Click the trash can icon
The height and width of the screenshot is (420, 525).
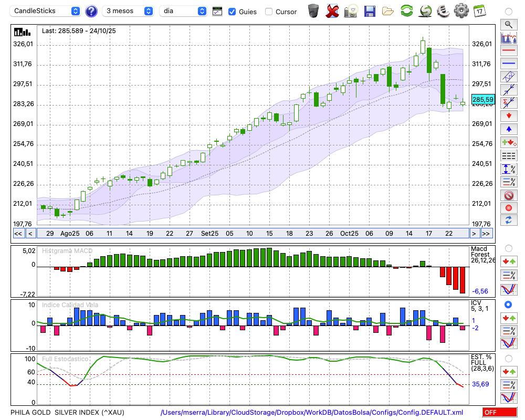(x=313, y=11)
